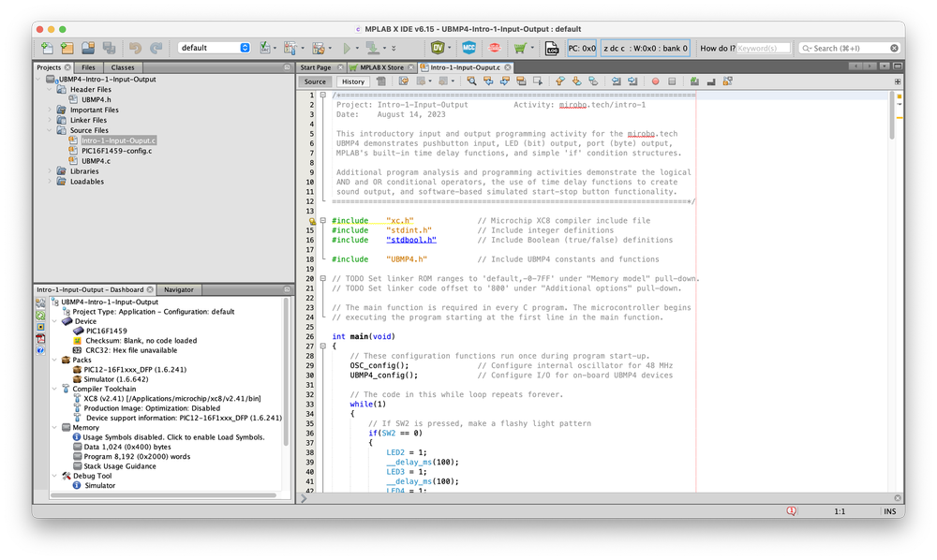The height and width of the screenshot is (560, 937).
Task: Open PIC16F1459-config.c in Source Files
Action: pos(116,151)
